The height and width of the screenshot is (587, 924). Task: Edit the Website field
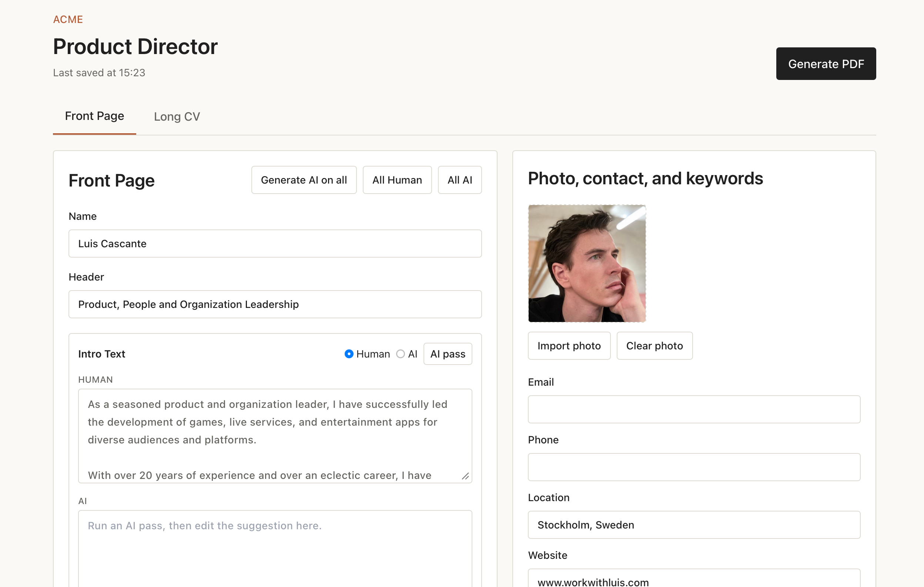coord(694,578)
